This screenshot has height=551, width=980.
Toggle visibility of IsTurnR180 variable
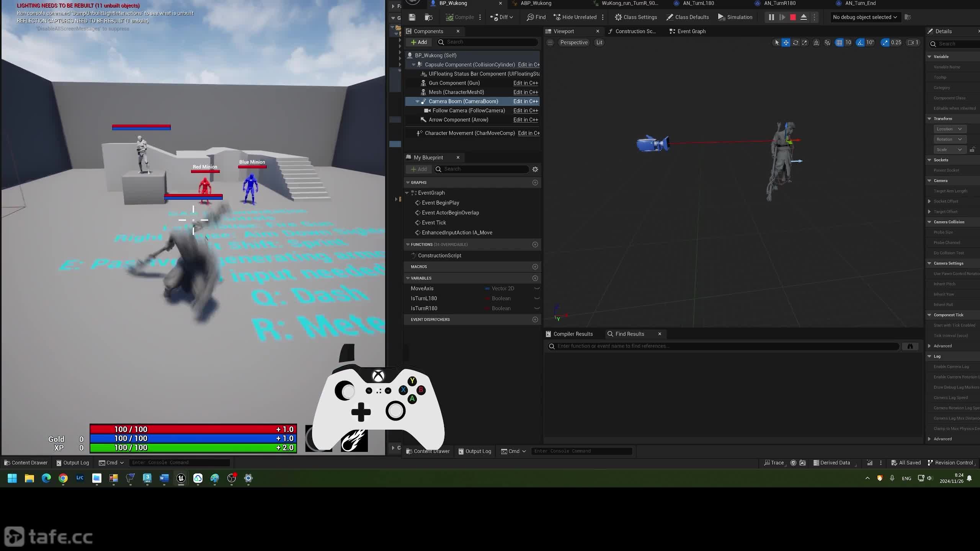tap(537, 308)
